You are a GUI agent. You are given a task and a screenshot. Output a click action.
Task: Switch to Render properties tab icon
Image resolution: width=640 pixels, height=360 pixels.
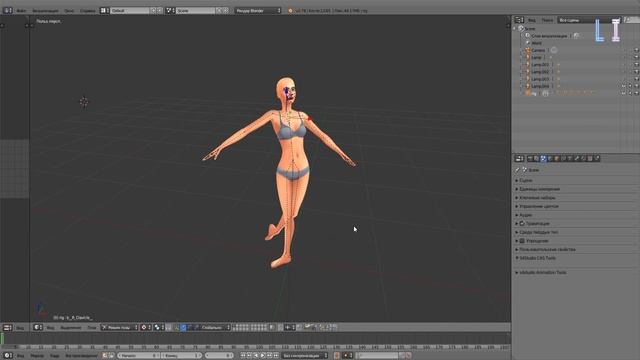[530, 158]
